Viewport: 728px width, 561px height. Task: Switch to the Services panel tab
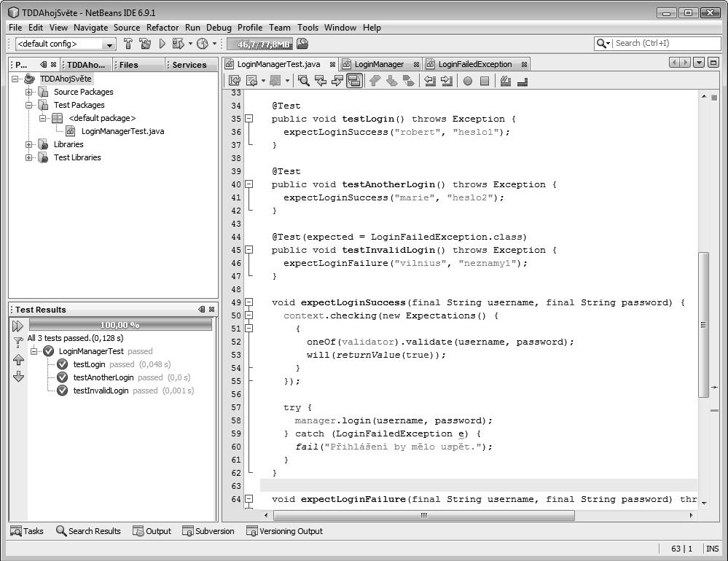189,65
